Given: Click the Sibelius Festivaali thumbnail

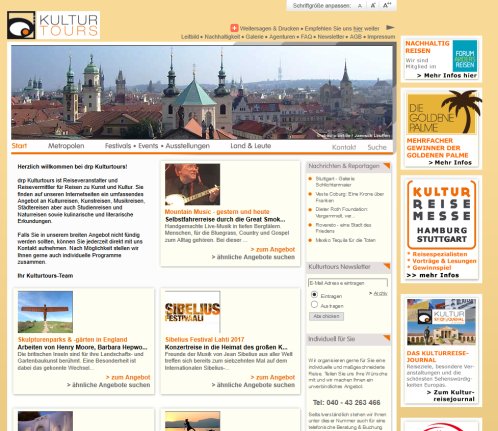Looking at the screenshot, I should (192, 312).
